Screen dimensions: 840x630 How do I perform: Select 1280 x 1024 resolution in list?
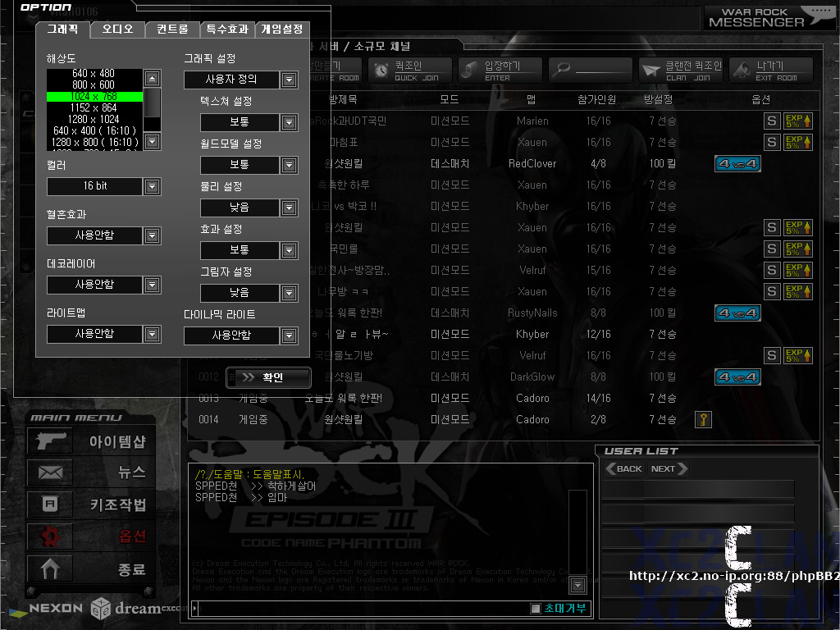(x=94, y=119)
